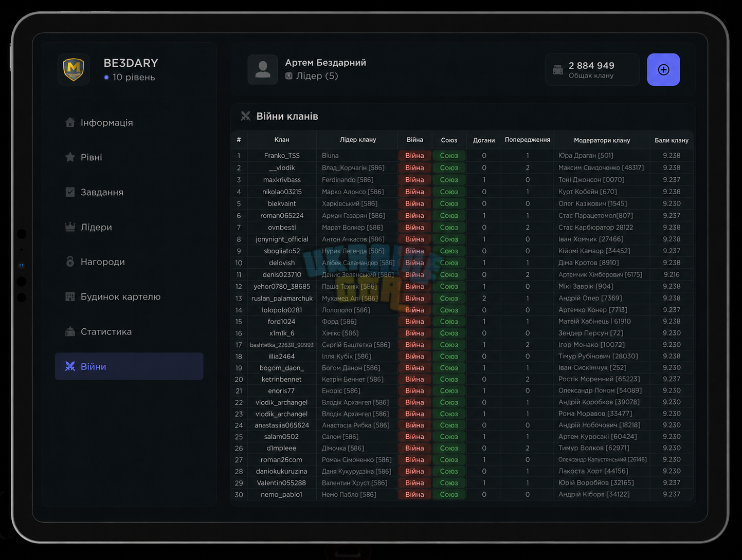This screenshot has height=560, width=742.
Task: Click the Союз button for __vlodik clan
Action: [x=449, y=167]
